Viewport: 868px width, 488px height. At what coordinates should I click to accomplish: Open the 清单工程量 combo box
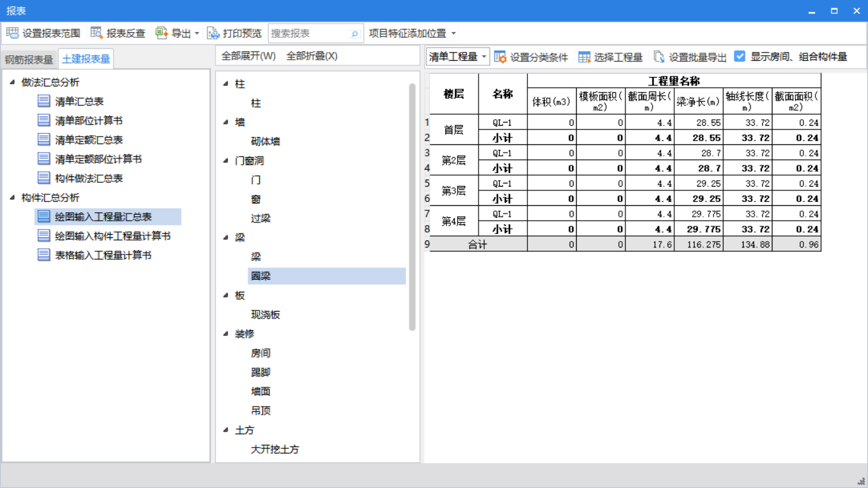tap(457, 56)
